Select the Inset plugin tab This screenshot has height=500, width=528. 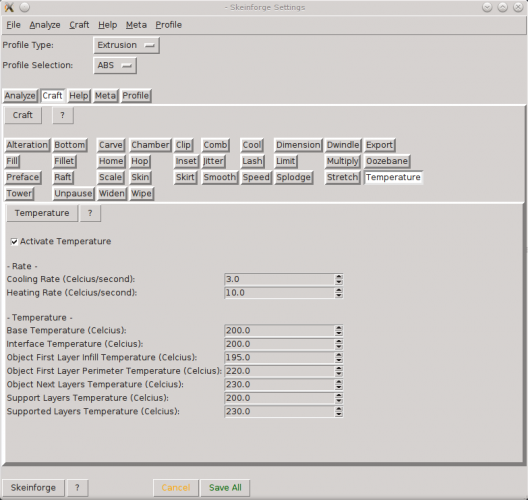pyautogui.click(x=186, y=161)
